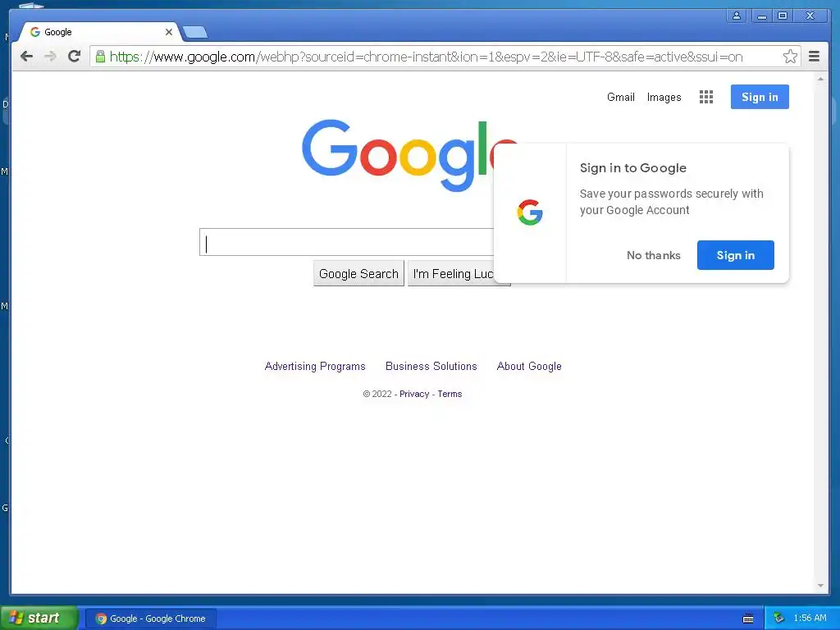Click the © 2022 footer text
The image size is (840, 630).
pyautogui.click(x=377, y=394)
